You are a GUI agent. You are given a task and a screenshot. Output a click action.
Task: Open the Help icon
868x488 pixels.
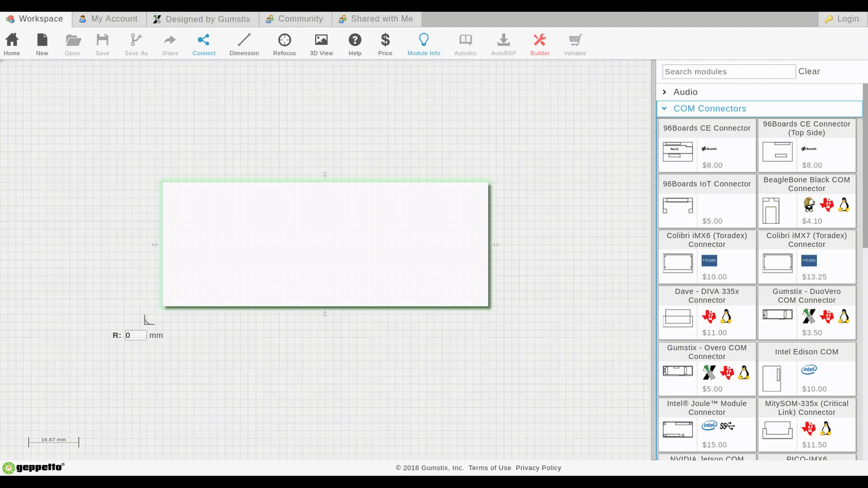tap(355, 44)
